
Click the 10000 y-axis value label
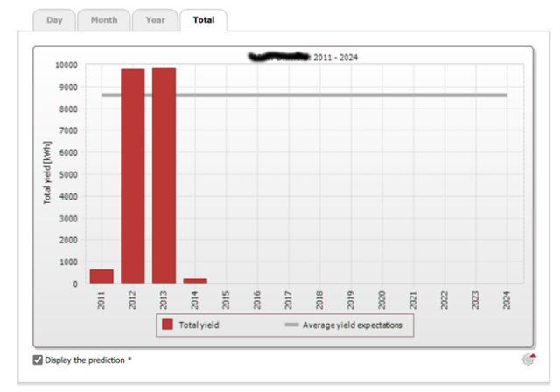[x=66, y=65]
